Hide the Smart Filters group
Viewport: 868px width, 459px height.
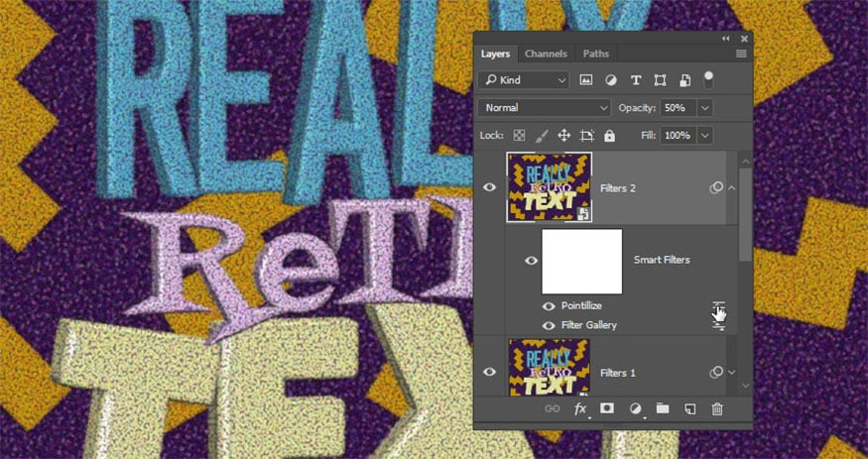pyautogui.click(x=531, y=261)
